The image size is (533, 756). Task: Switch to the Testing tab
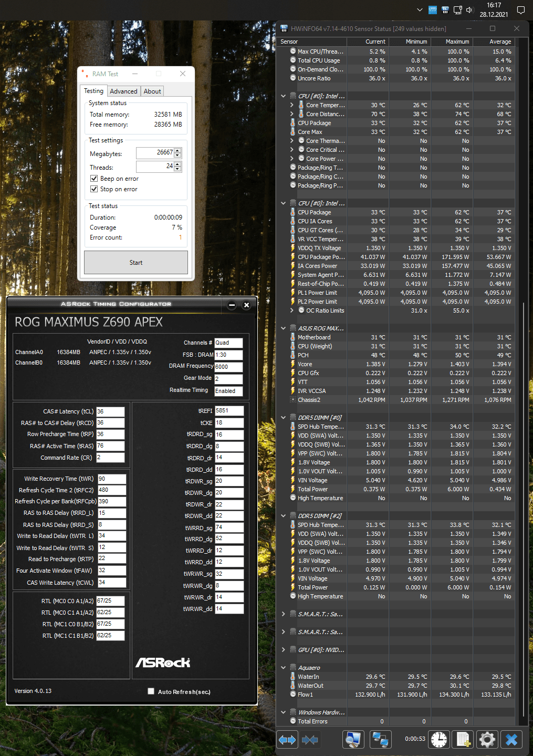click(93, 91)
